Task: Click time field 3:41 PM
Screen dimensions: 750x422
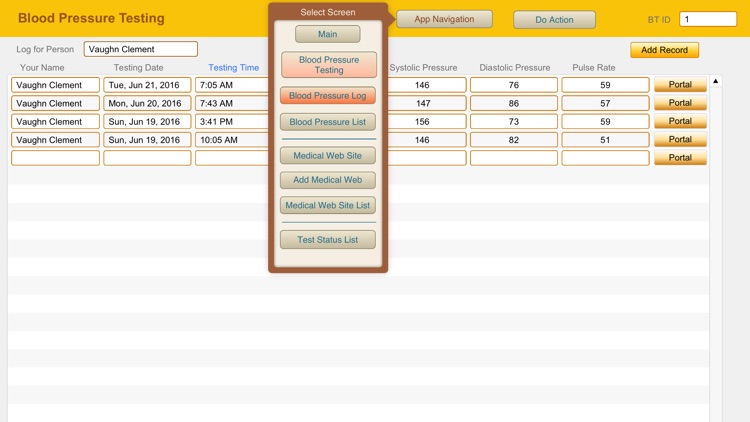Action: [232, 122]
